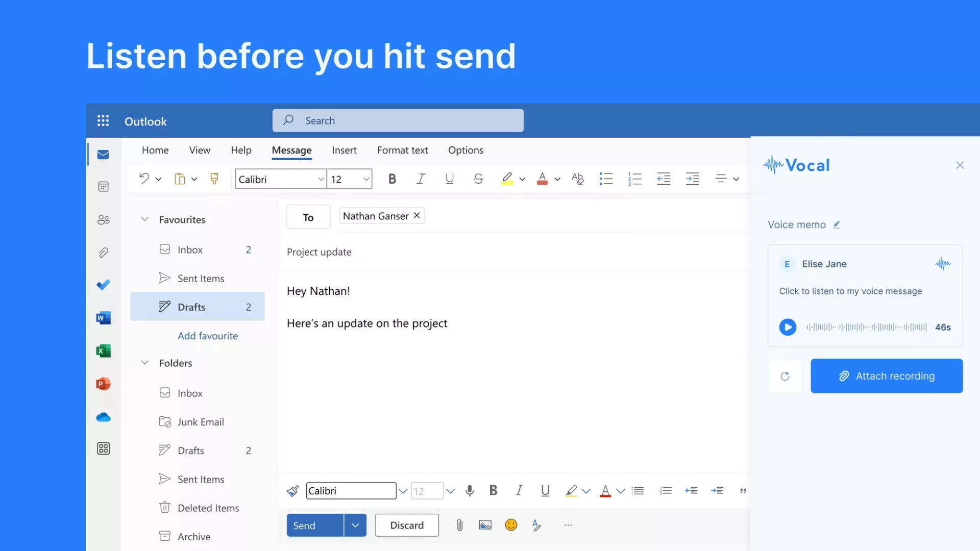
Task: Open the Format text tab
Action: (x=402, y=151)
